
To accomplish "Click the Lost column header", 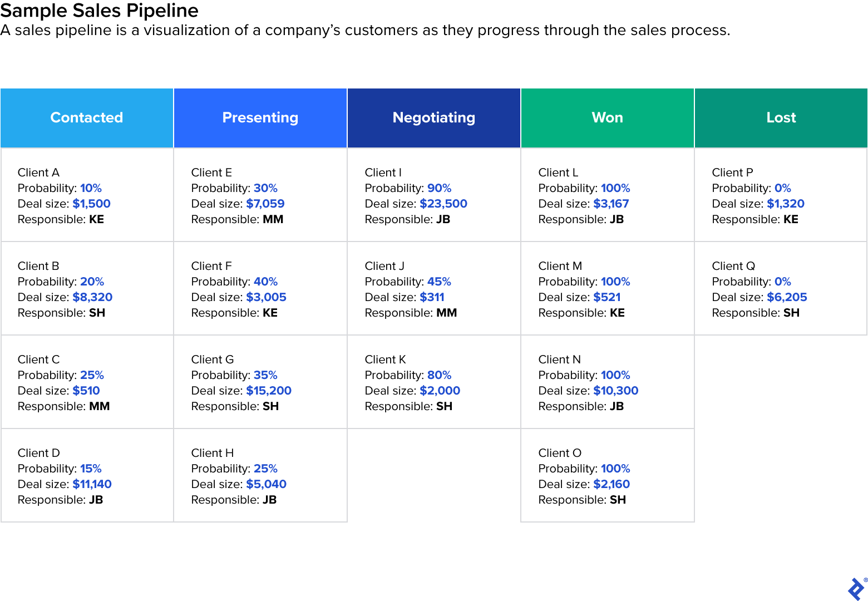I will [781, 118].
